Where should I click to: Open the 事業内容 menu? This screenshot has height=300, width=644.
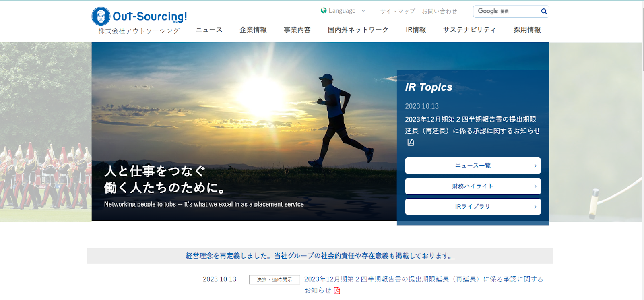tap(297, 30)
